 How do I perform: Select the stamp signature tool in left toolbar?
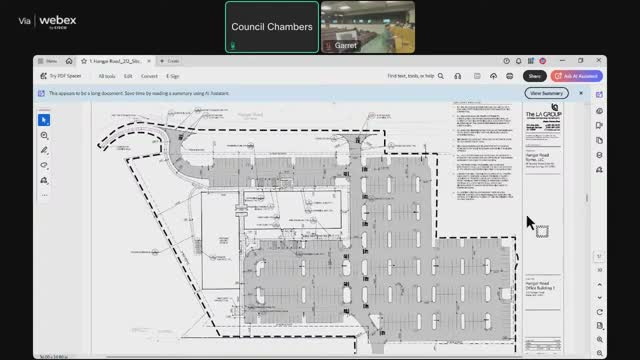(44, 180)
